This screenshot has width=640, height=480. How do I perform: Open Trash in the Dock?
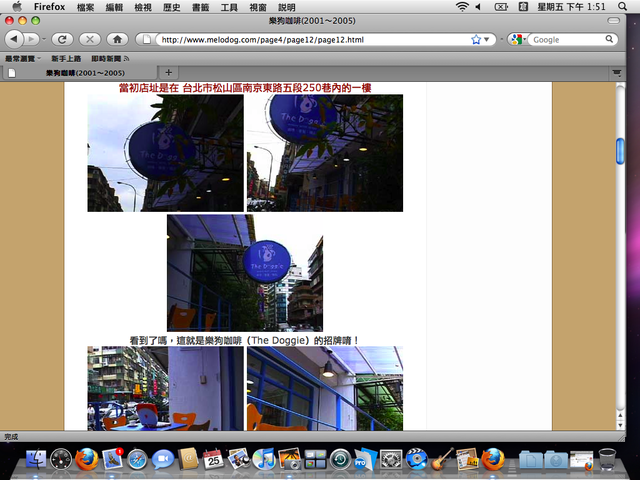pos(607,459)
